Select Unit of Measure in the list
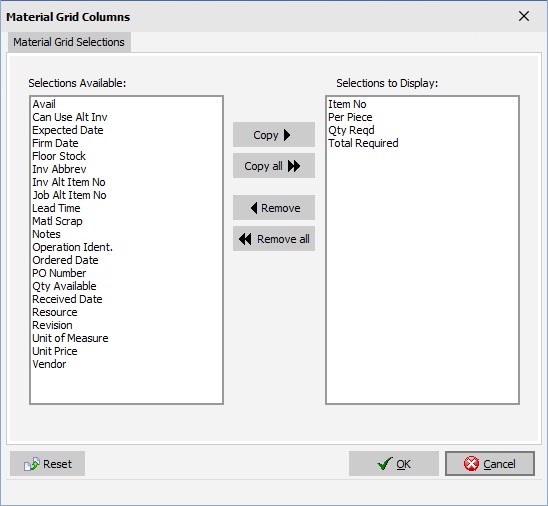Image resolution: width=548 pixels, height=506 pixels. point(70,338)
